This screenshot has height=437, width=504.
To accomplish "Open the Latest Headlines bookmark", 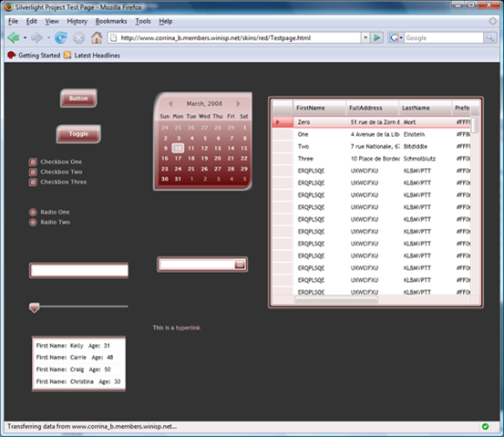I will (x=98, y=56).
